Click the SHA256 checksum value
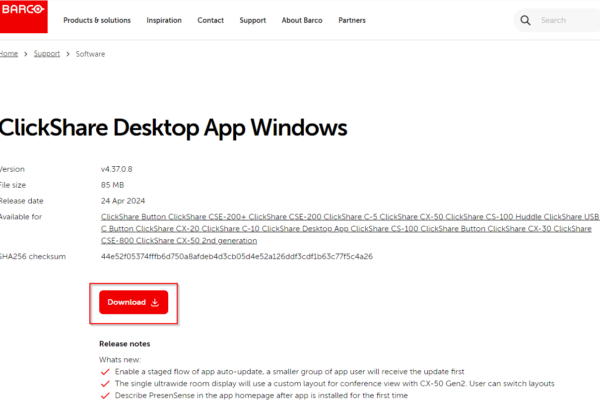Viewport: 600px width, 403px height. tap(236, 256)
